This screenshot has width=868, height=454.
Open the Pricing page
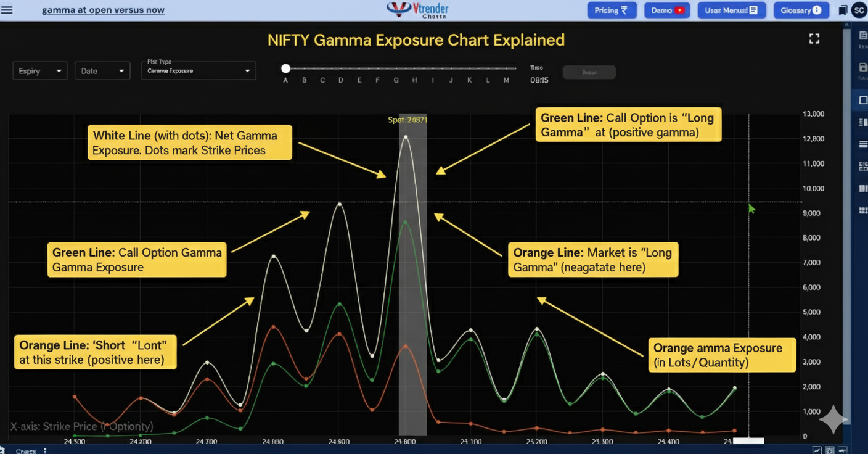click(x=612, y=10)
